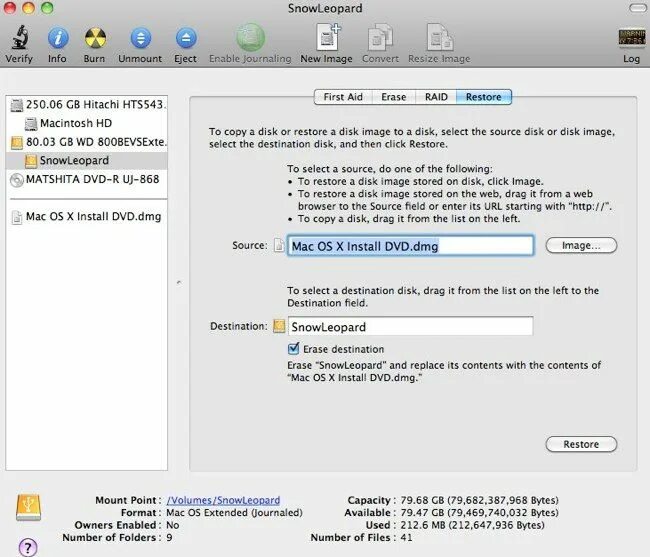Viewport: 650px width, 557px height.
Task: Click the Image... button
Action: pos(581,245)
